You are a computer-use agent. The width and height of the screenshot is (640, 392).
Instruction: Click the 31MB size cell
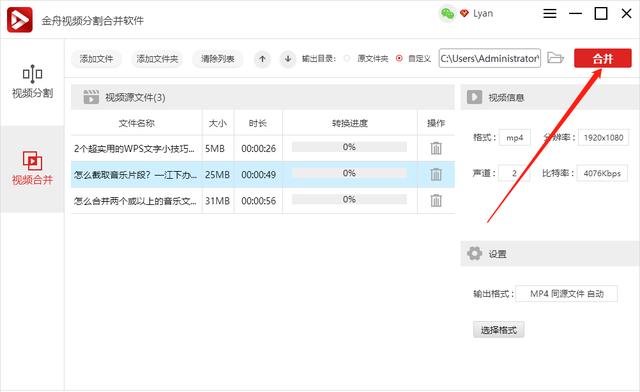point(217,201)
